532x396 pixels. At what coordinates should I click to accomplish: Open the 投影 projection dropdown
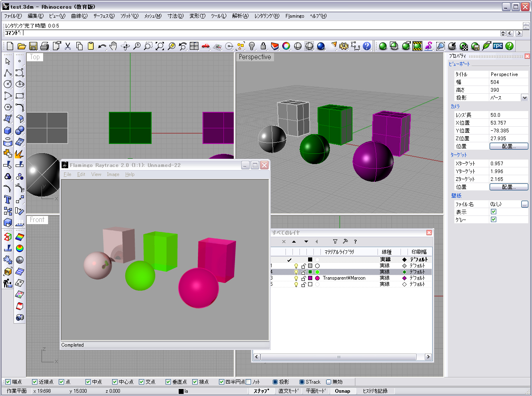tap(524, 98)
